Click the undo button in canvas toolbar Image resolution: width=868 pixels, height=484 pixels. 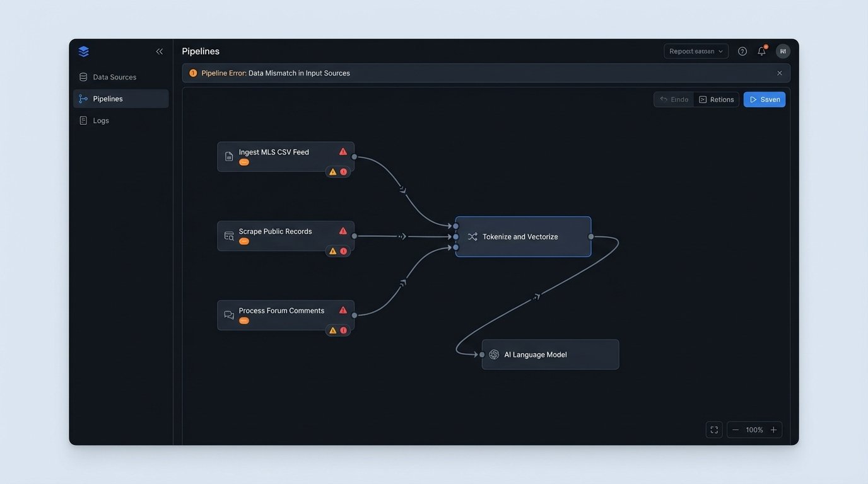coord(674,100)
